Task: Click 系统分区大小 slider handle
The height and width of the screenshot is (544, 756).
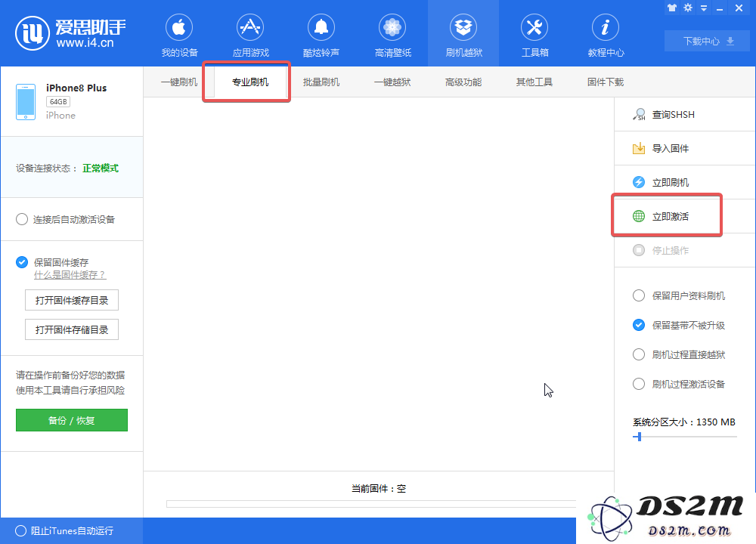Action: pos(640,437)
